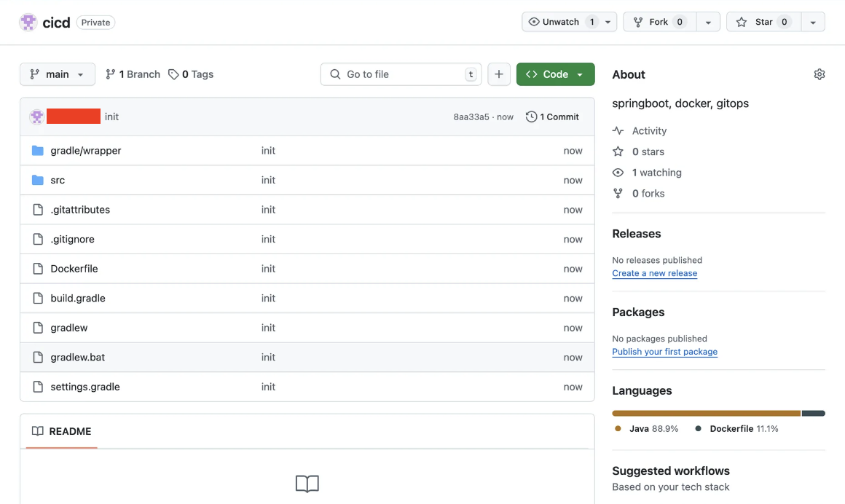The image size is (845, 504).
Task: Click the README book icon in the tab
Action: tap(38, 431)
